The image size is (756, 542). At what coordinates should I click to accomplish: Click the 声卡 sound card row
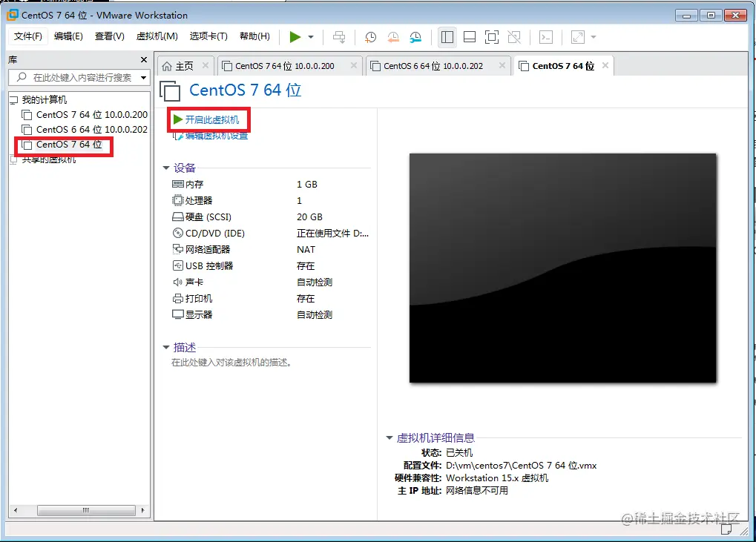[x=271, y=282]
